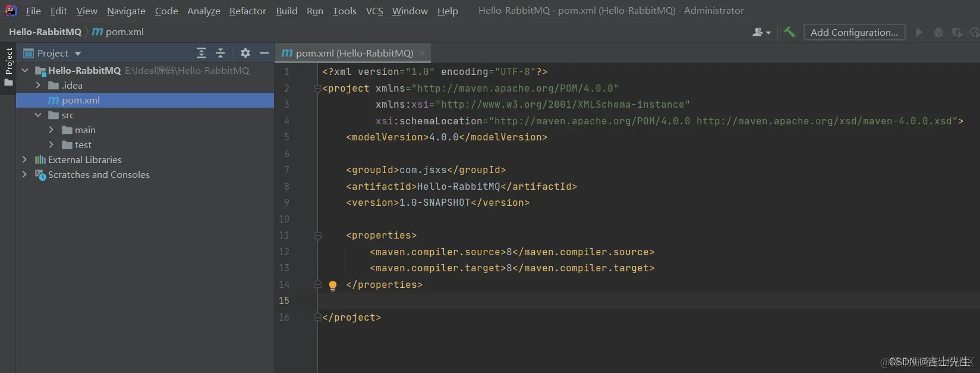
Task: Expand the main folder
Action: tap(51, 130)
